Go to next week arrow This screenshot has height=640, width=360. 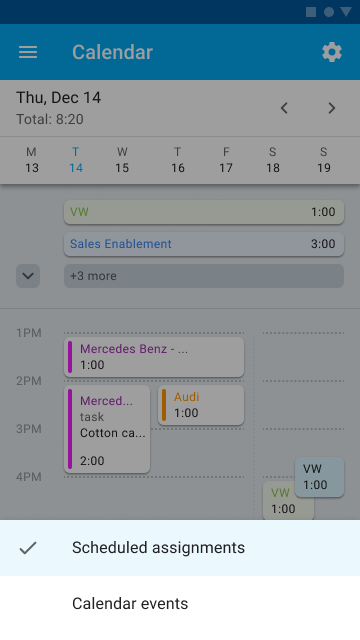pos(331,108)
